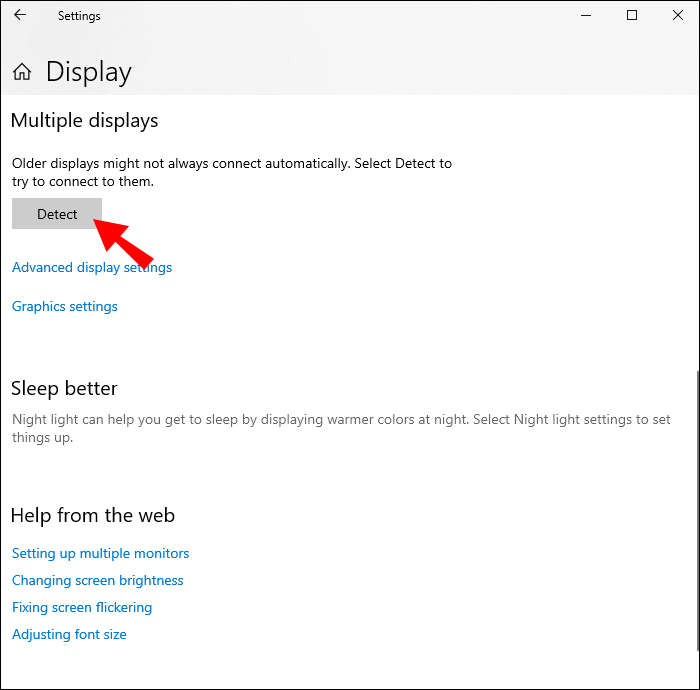Go back using the Settings back arrow
Viewport: 700px width, 690px height.
pos(20,15)
